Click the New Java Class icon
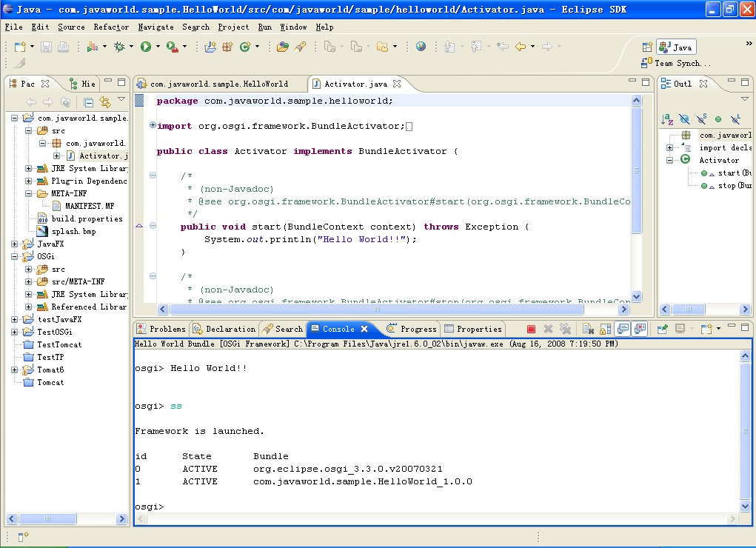 click(x=245, y=47)
